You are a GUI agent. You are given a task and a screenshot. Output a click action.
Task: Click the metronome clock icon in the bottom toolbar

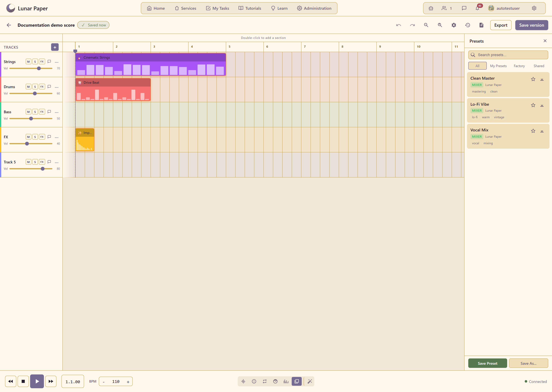275,381
